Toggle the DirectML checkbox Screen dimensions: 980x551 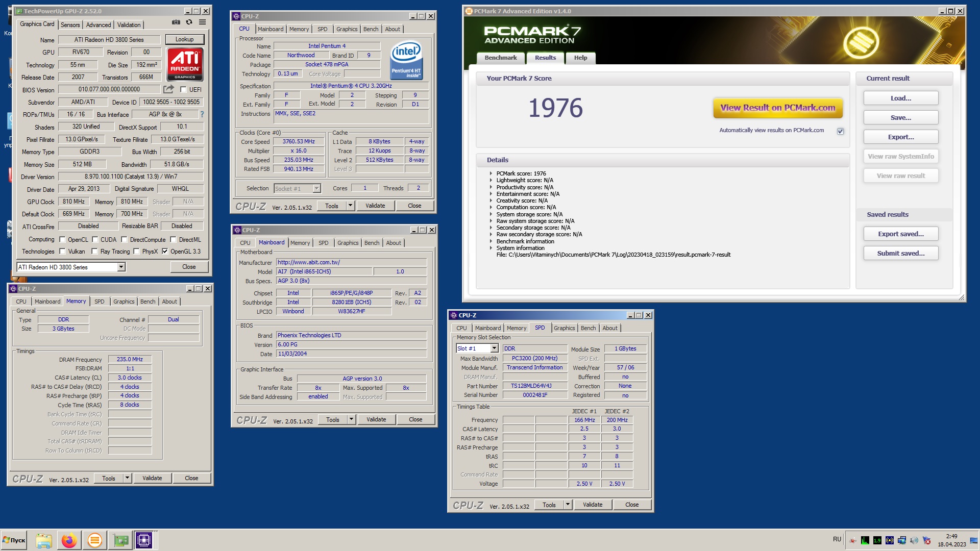[x=173, y=239]
